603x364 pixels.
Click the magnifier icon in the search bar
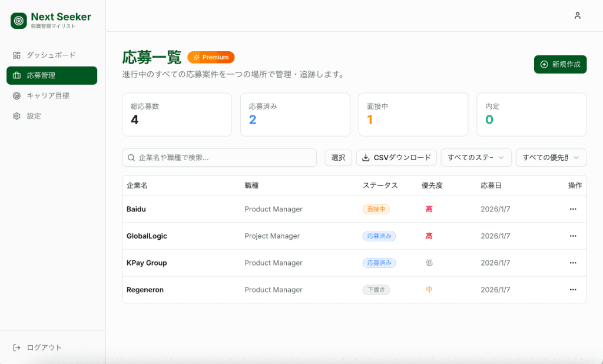coord(130,157)
